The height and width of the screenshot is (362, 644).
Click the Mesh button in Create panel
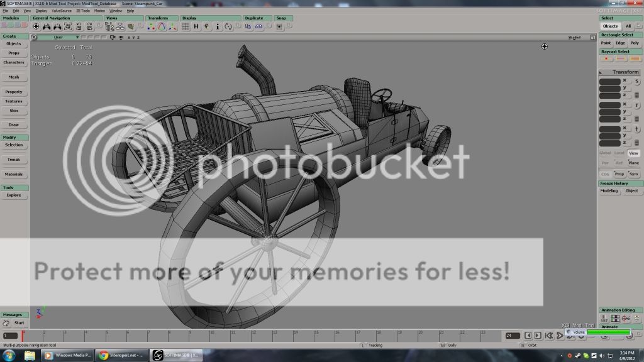14,77
